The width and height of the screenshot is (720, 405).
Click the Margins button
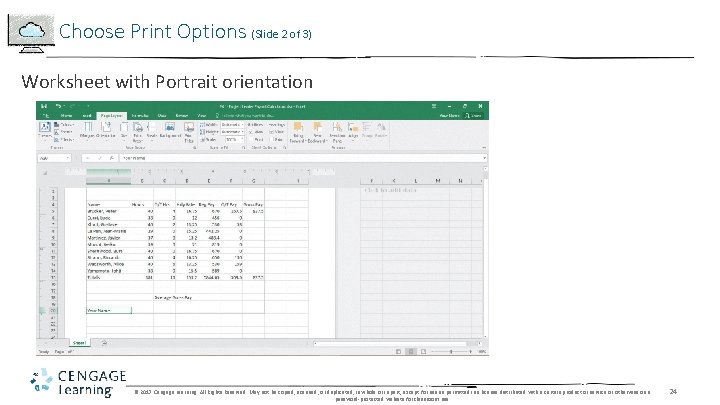pyautogui.click(x=87, y=131)
